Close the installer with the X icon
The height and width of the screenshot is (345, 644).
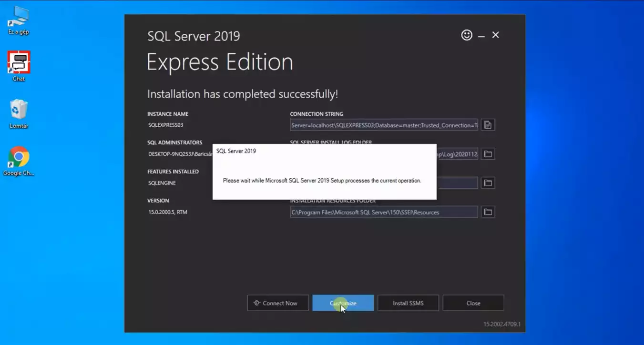pyautogui.click(x=496, y=35)
